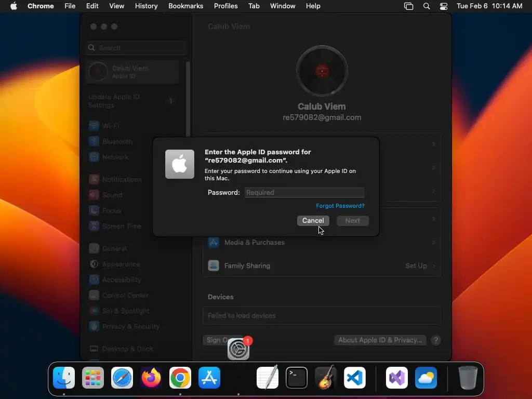Open Update Apple ID Settings in sidebar

pos(132,101)
